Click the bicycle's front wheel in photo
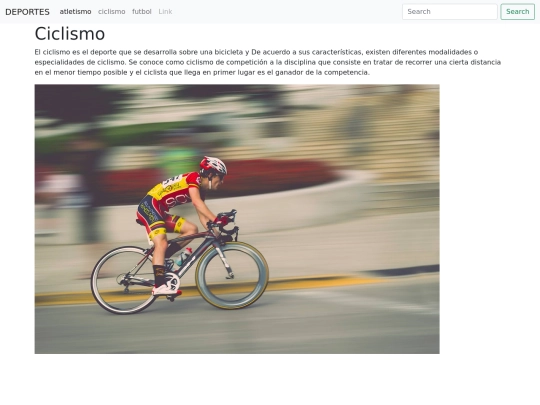This screenshot has width=540, height=405. click(232, 275)
